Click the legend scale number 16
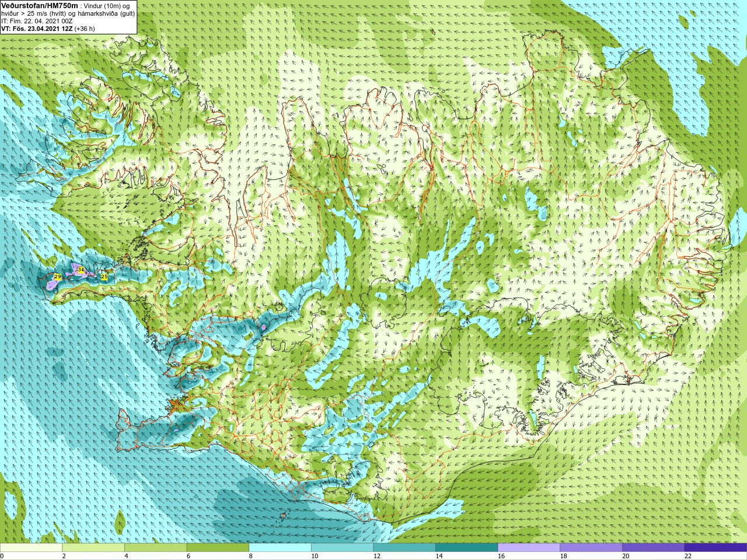 [501, 556]
